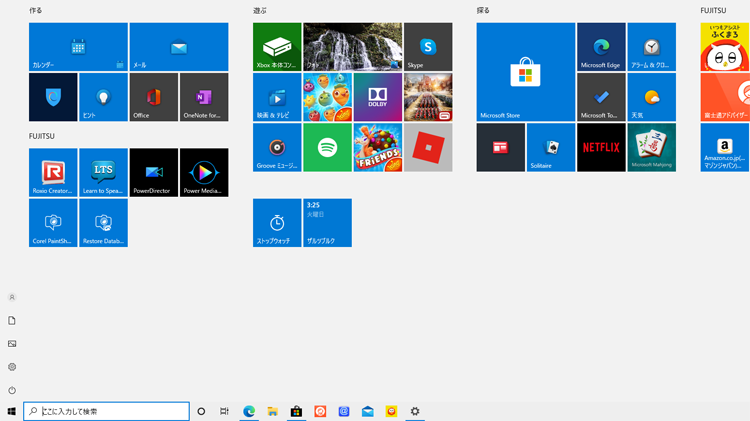
Task: Open PowerDirector tile
Action: pos(154,173)
